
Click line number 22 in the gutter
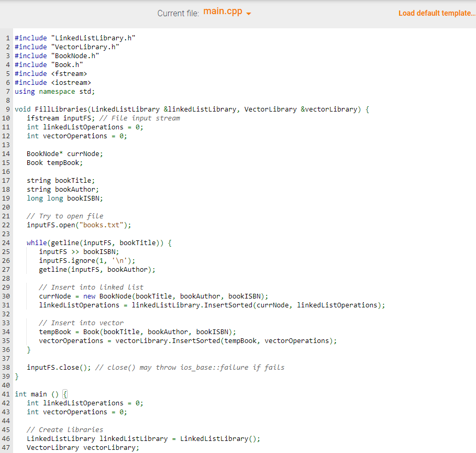point(6,225)
